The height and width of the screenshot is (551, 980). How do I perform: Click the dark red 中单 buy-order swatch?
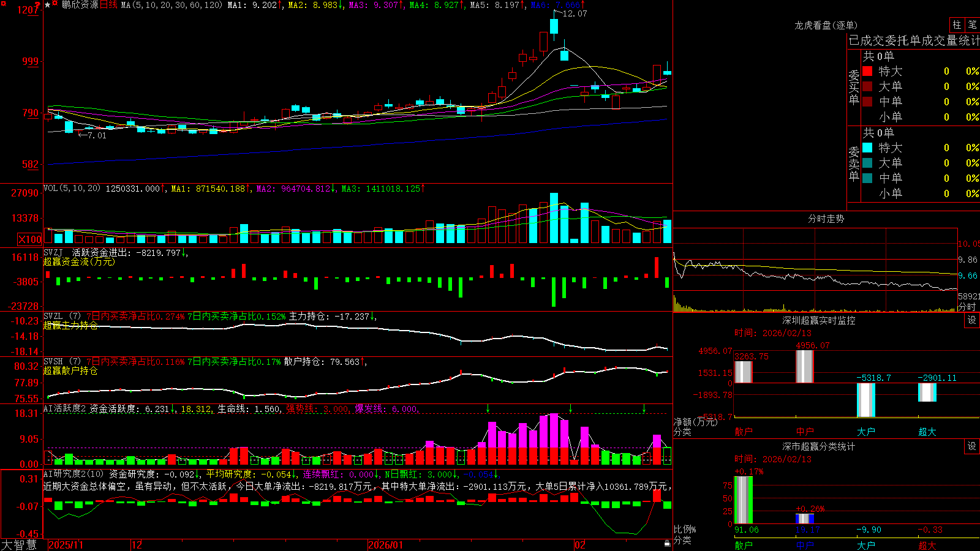pos(867,102)
